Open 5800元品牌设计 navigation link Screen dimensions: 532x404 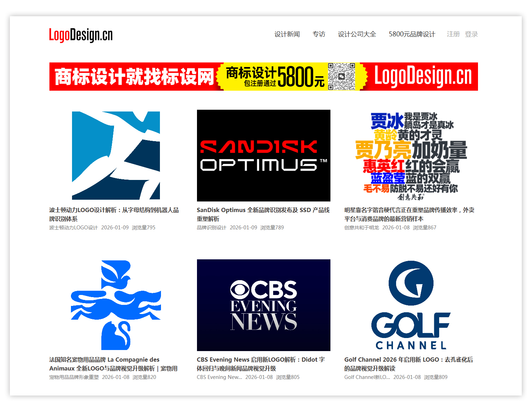click(x=412, y=34)
